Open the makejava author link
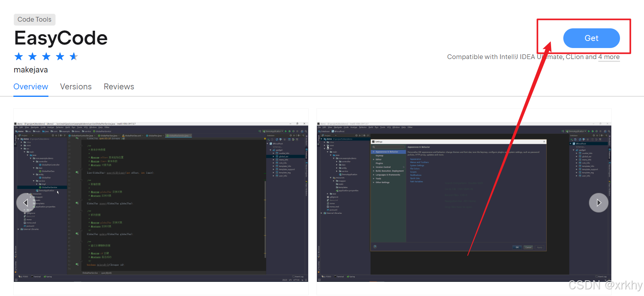The image size is (644, 296). point(31,70)
